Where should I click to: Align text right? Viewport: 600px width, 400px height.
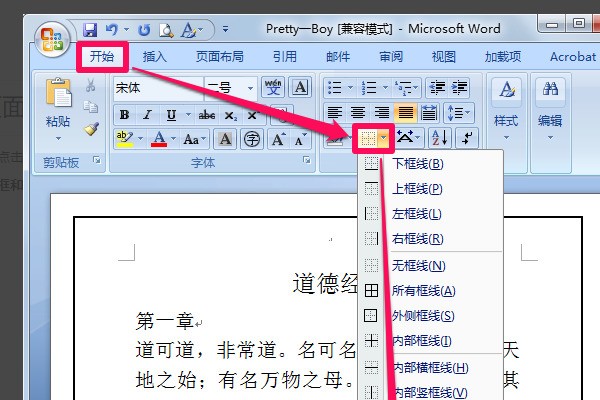[382, 113]
